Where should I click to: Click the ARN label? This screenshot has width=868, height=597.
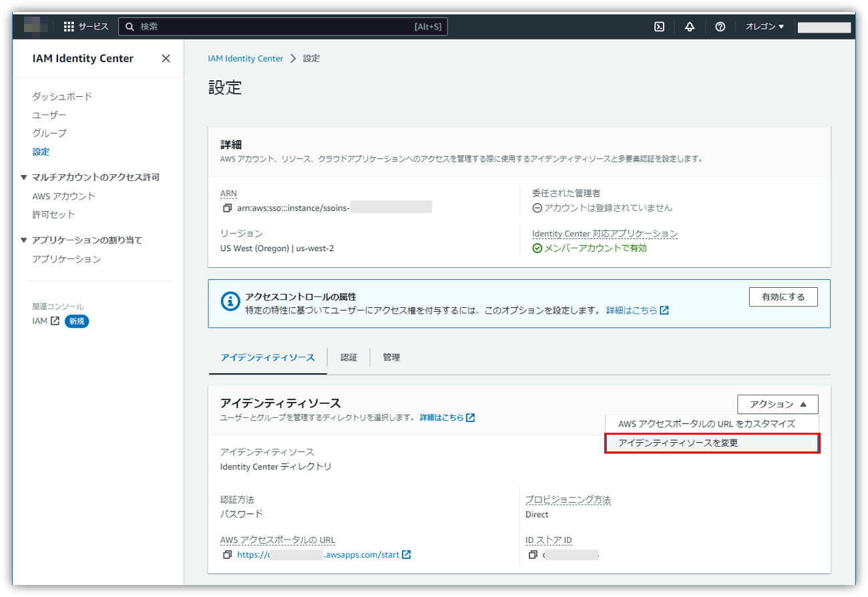(x=228, y=194)
